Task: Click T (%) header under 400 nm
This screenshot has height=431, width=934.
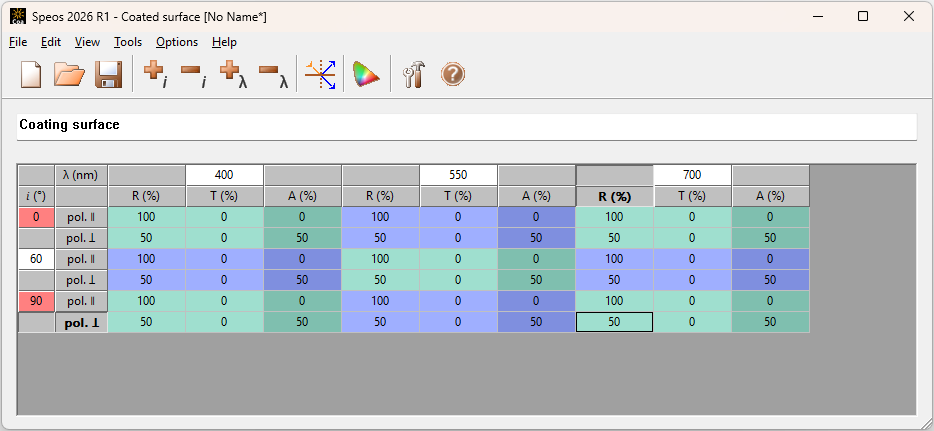Action: coord(224,196)
